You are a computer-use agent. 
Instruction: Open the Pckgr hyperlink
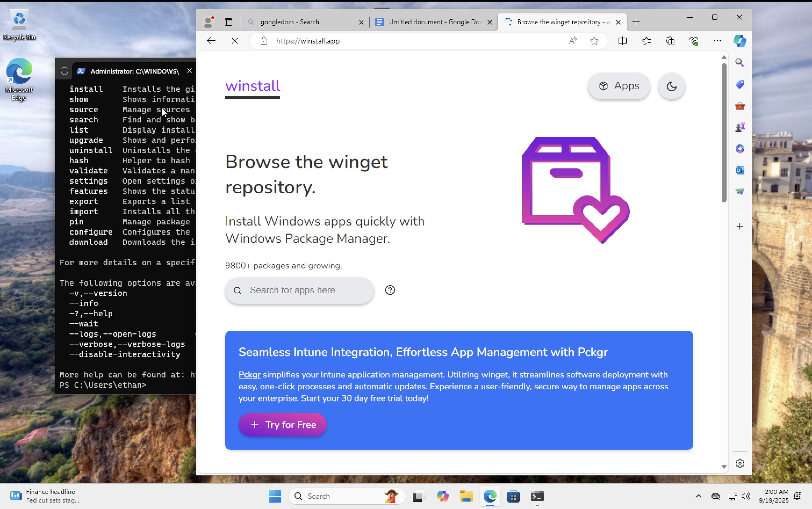(249, 375)
